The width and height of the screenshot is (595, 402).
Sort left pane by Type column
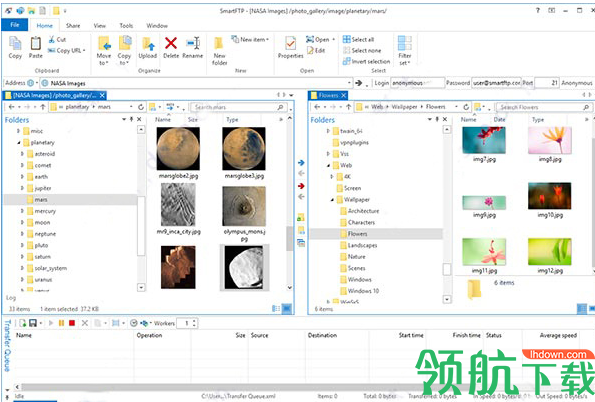232,120
